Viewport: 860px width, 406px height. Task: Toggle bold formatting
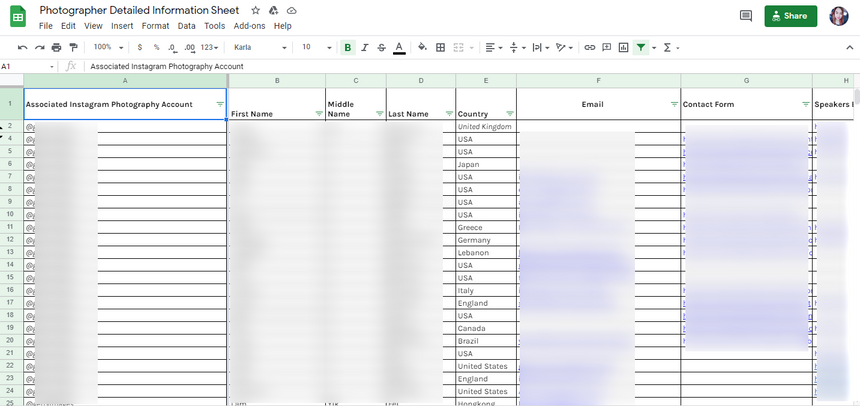(x=347, y=47)
